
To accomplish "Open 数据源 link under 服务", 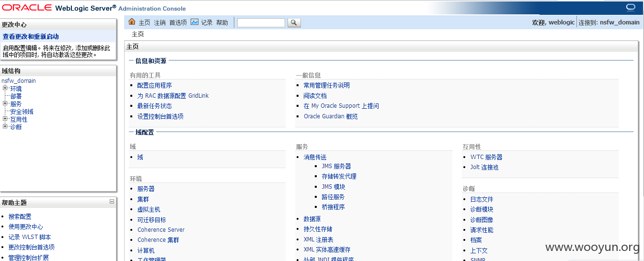I will (312, 219).
